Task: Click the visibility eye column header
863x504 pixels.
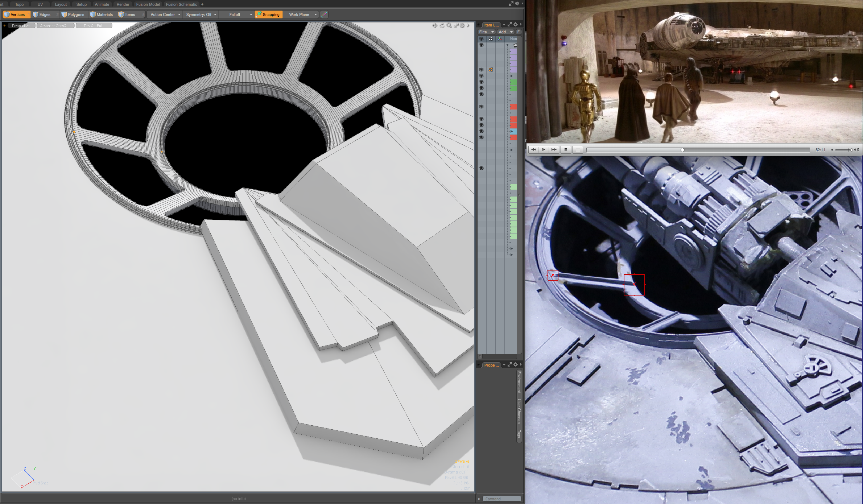Action: [482, 39]
